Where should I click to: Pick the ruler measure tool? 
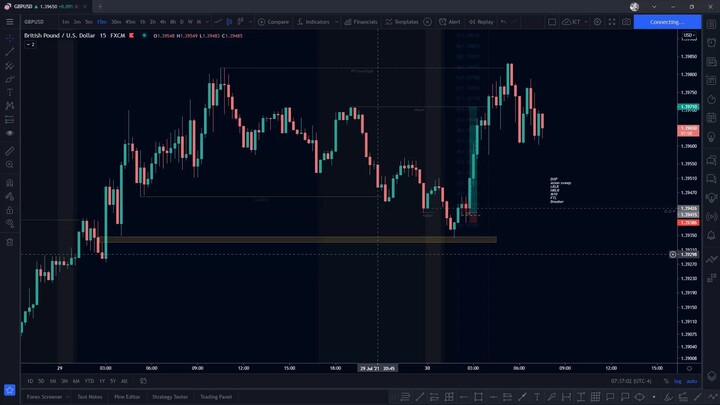[x=10, y=150]
